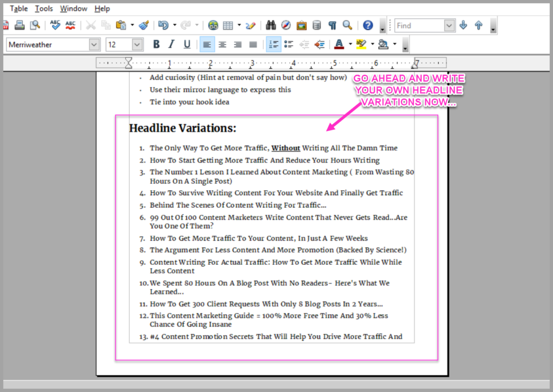Open Help with the blue question mark

tap(368, 25)
